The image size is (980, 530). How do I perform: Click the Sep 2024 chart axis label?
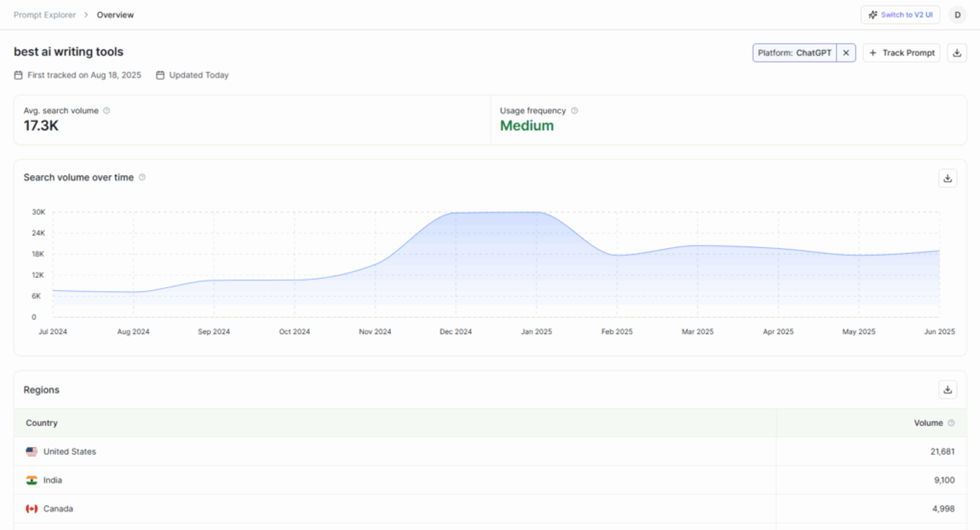pos(214,332)
